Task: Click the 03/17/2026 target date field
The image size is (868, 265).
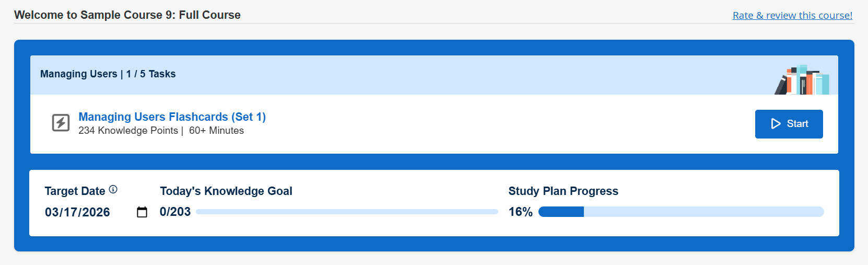Action: click(77, 212)
